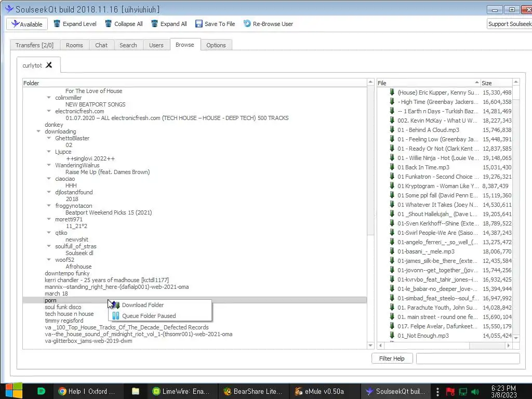
Task: Collapse the woof52 folder
Action: [49, 260]
